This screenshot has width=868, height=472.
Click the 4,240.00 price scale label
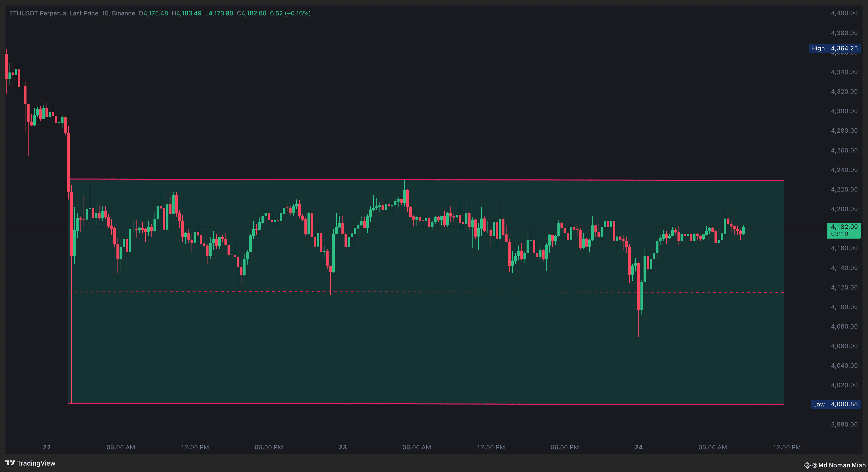coord(844,170)
